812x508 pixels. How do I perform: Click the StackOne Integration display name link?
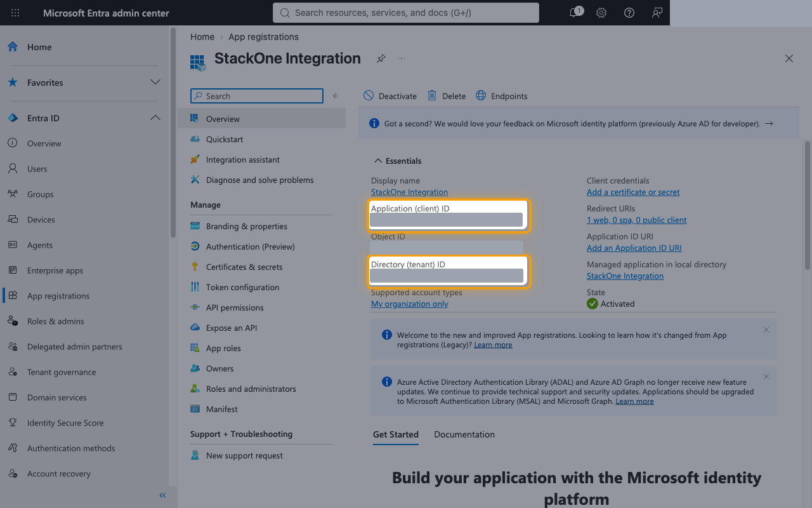coord(409,192)
